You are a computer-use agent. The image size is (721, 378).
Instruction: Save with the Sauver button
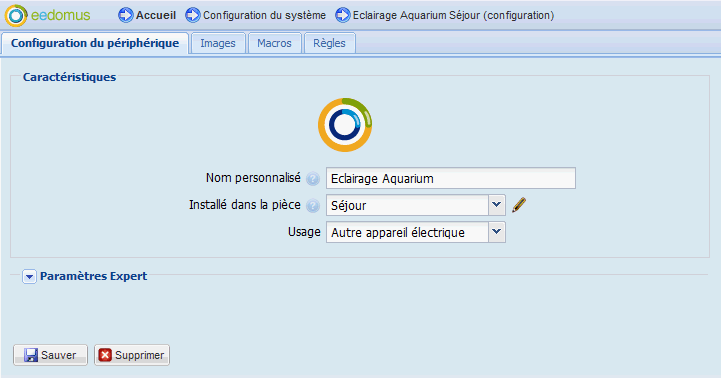pyautogui.click(x=50, y=355)
